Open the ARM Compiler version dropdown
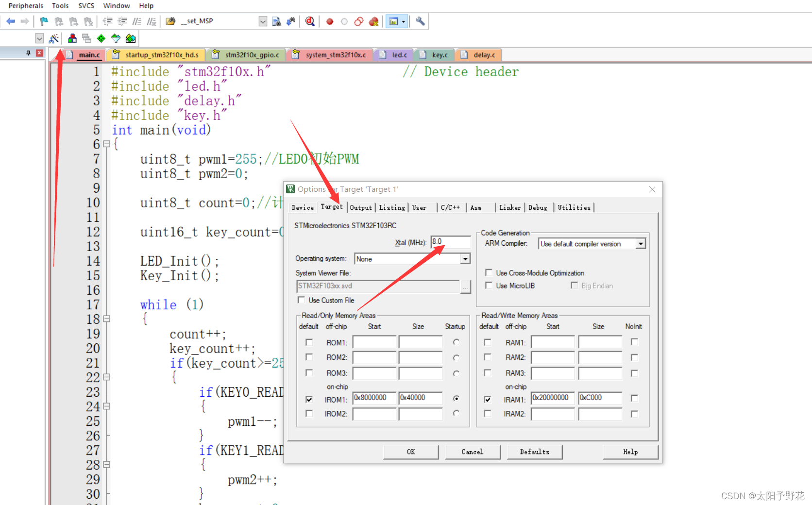Screen dimensions: 812x505 (641, 244)
